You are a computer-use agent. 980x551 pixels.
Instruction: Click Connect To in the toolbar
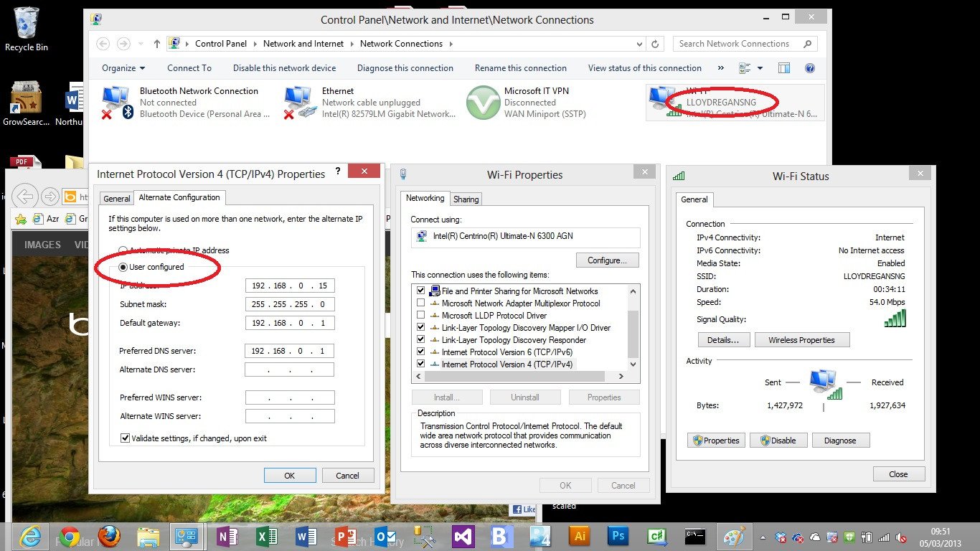click(x=189, y=68)
